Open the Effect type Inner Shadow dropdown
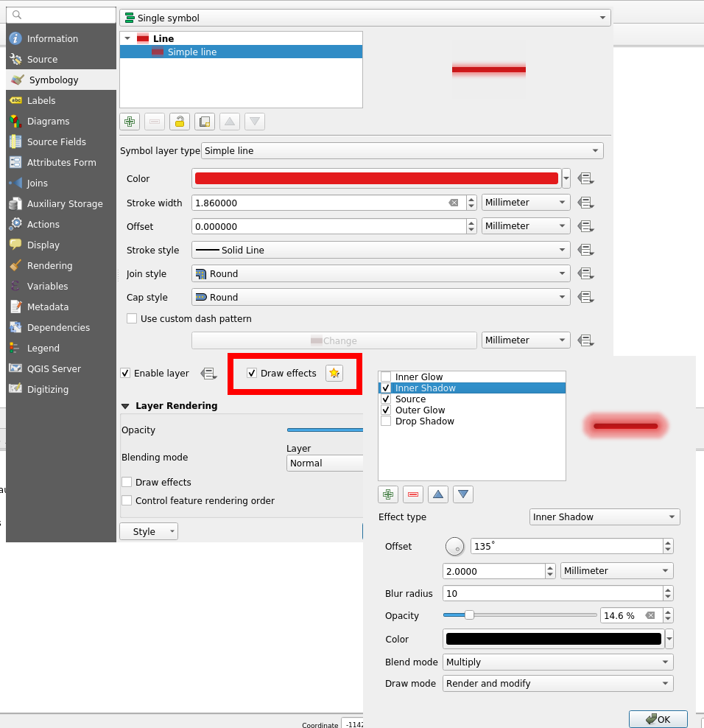704x728 pixels. click(x=605, y=517)
